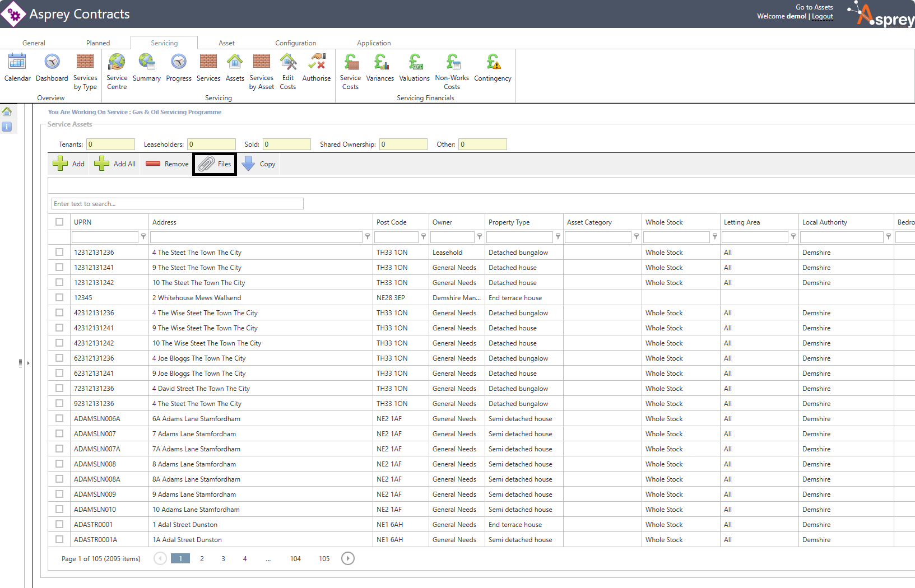
Task: Switch to the Configuration ribbon tab
Action: coord(295,43)
